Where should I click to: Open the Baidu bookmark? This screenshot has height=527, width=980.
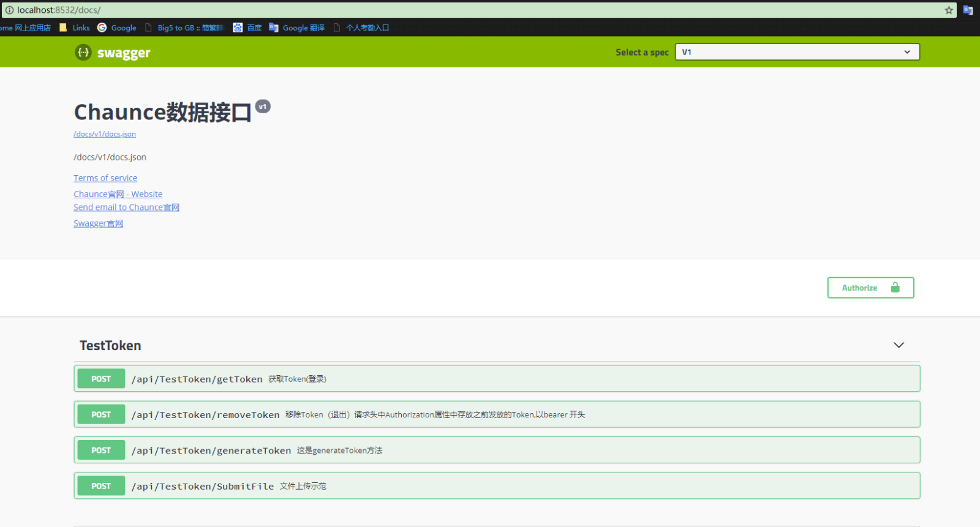tap(247, 28)
